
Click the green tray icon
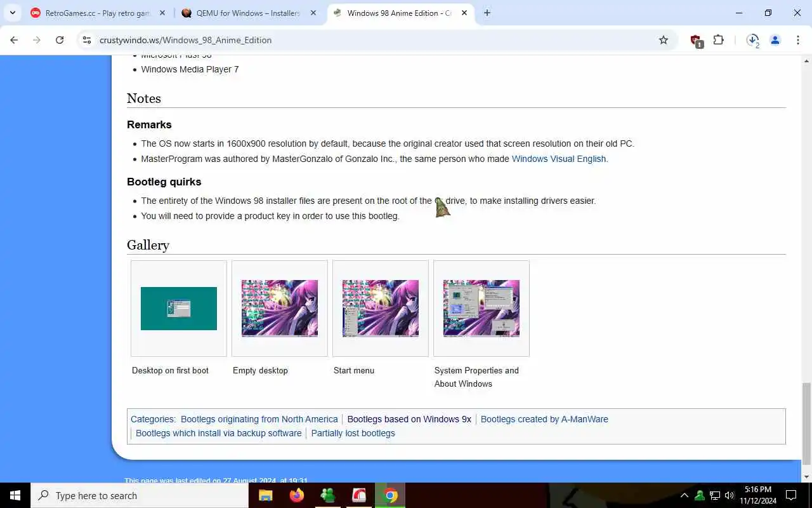pyautogui.click(x=700, y=495)
